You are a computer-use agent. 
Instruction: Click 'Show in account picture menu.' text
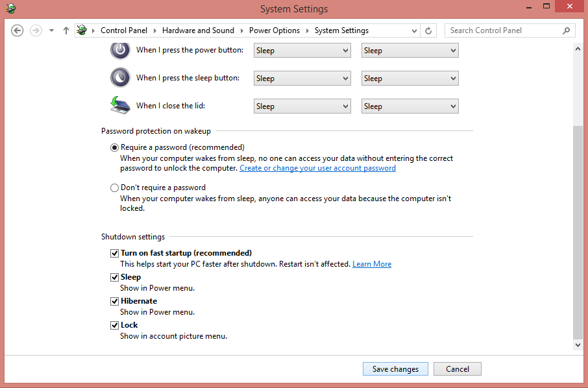[x=174, y=336]
